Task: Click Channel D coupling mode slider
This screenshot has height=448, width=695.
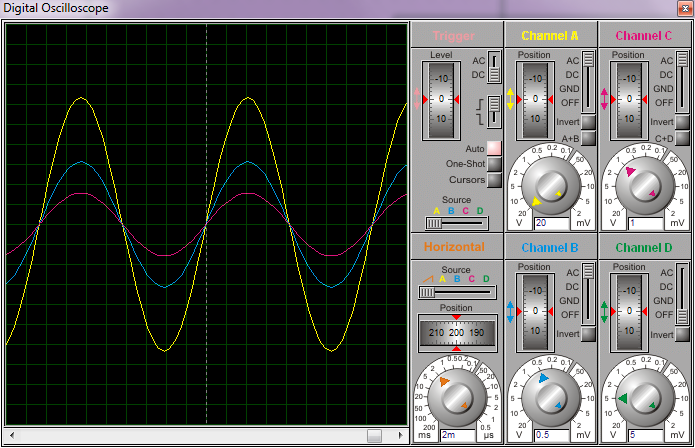Action: 682,294
